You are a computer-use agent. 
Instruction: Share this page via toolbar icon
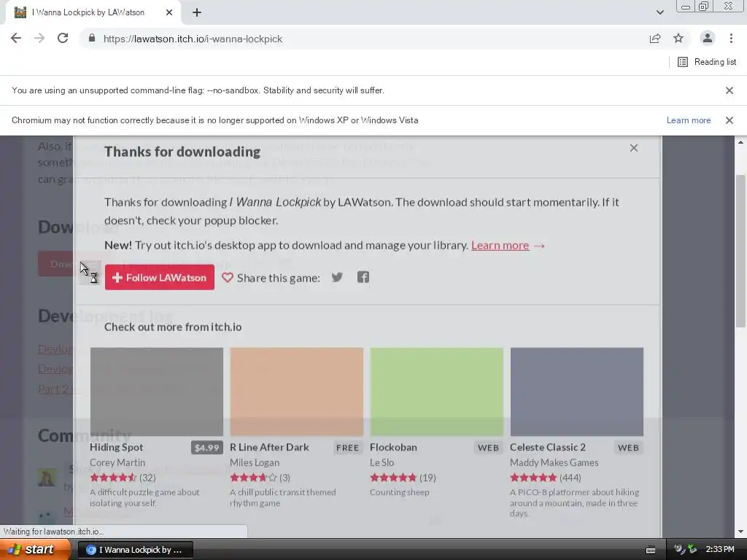[x=655, y=39]
